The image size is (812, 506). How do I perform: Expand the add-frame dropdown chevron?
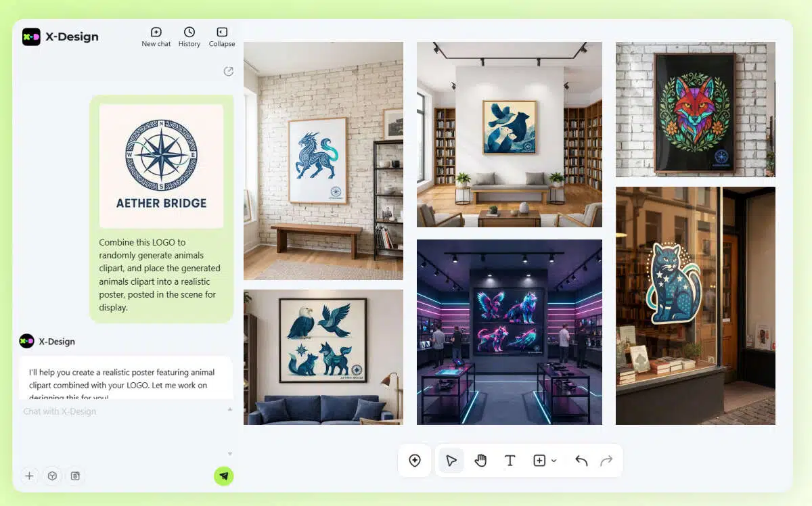pyautogui.click(x=554, y=461)
